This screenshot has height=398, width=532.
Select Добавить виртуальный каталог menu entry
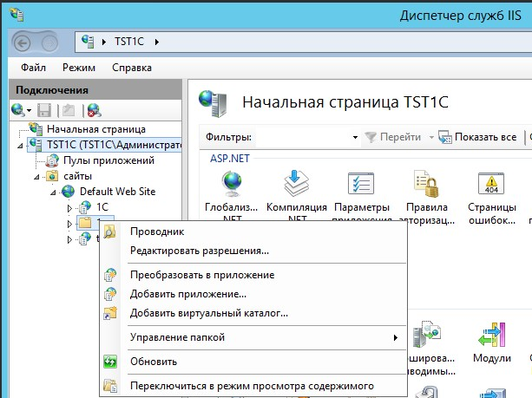208,313
